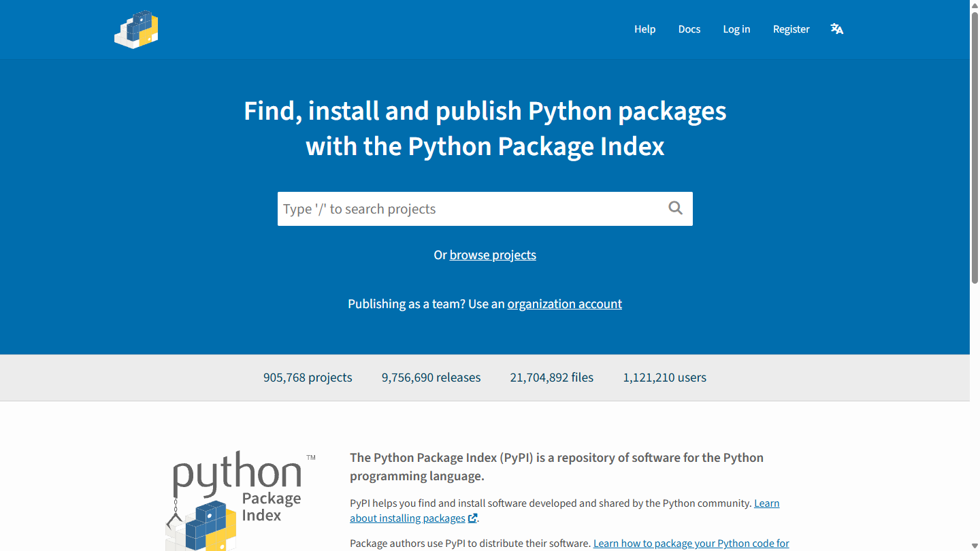The height and width of the screenshot is (551, 980).
Task: Click the magnifying glass search icon
Action: click(675, 208)
